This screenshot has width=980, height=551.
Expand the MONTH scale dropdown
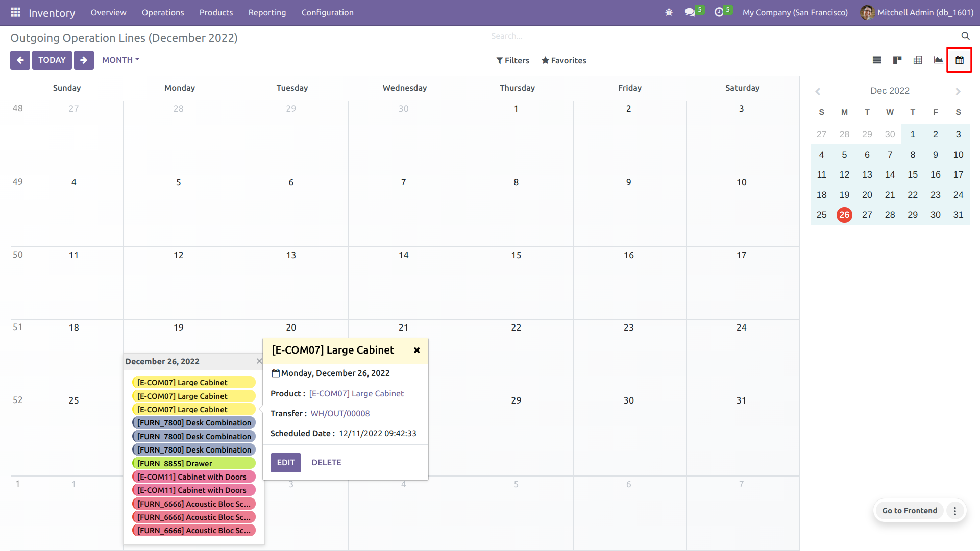tap(120, 60)
